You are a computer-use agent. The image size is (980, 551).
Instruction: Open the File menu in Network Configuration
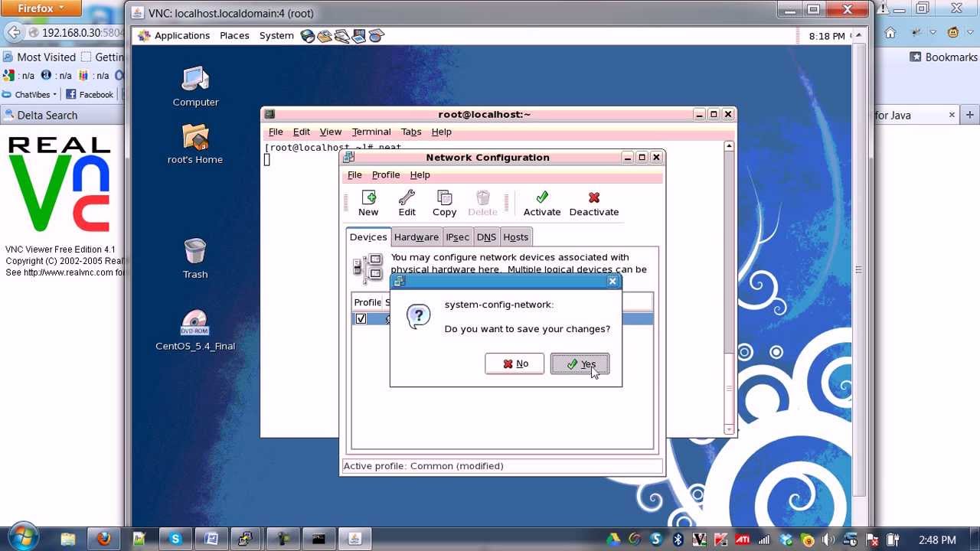354,174
